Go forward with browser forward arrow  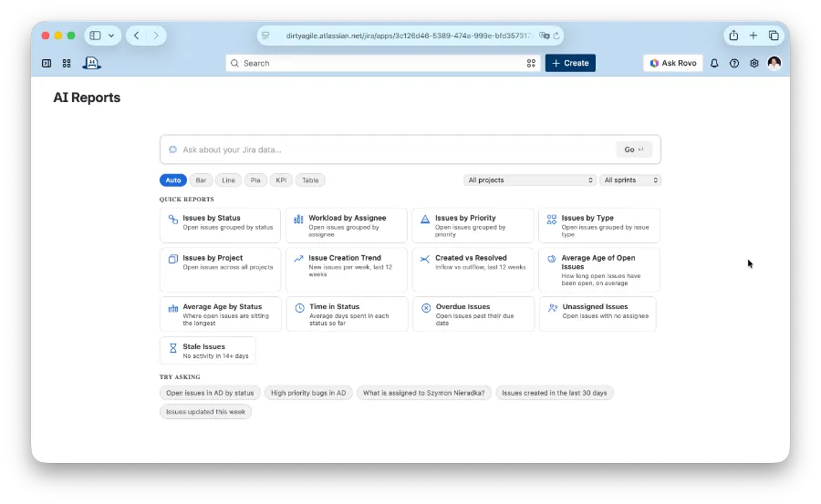pyautogui.click(x=155, y=35)
